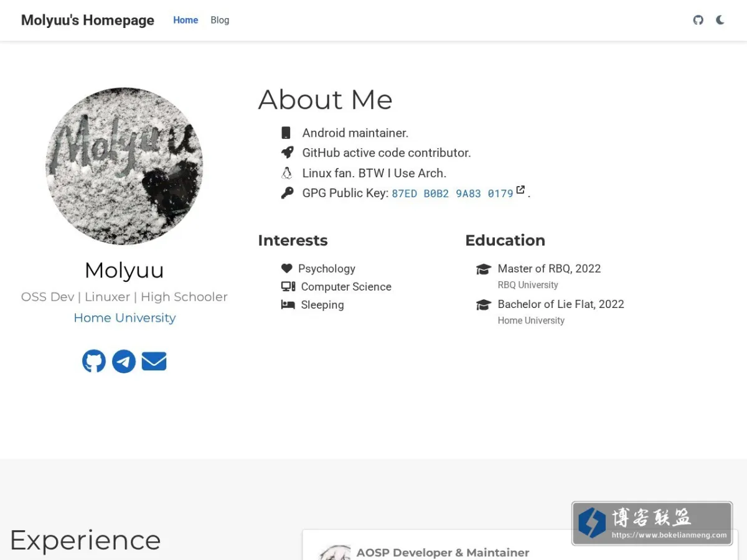The image size is (747, 560).
Task: Select the 'Android maintainer.' text
Action: [x=355, y=133]
